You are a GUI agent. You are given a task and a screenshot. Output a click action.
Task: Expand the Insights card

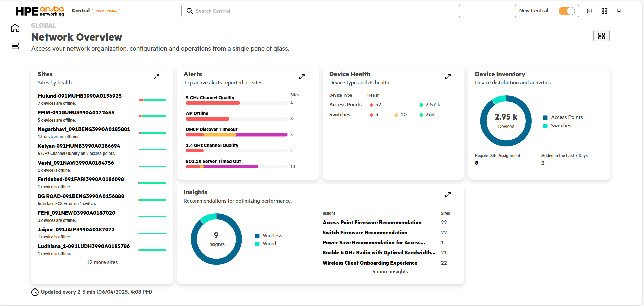pos(448,195)
